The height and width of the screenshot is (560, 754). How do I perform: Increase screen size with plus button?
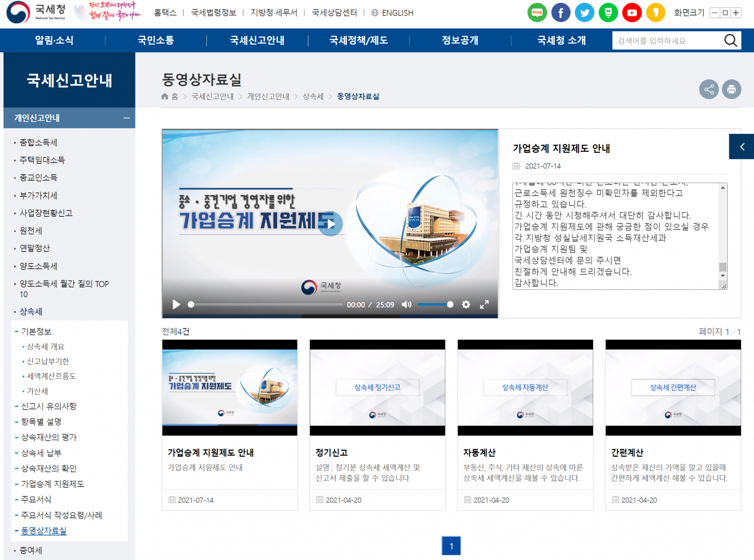click(x=736, y=13)
